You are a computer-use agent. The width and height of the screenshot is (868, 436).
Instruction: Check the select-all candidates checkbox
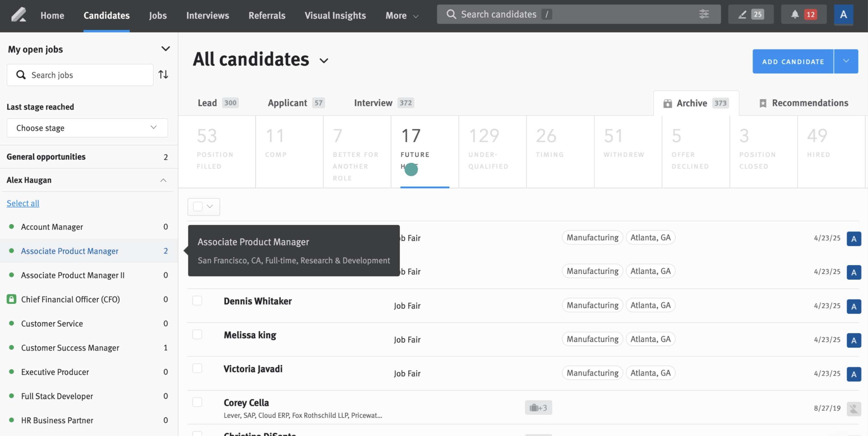pyautogui.click(x=198, y=206)
